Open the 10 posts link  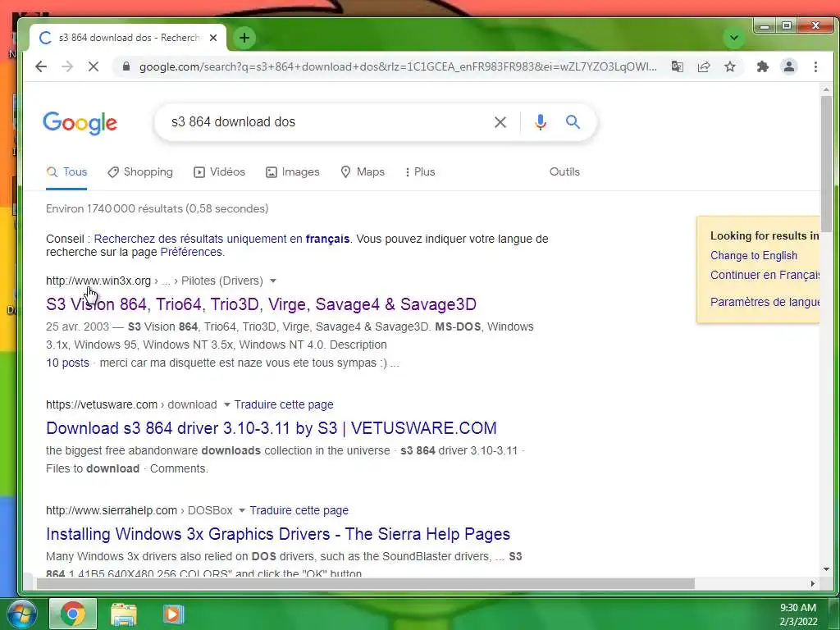click(x=67, y=363)
